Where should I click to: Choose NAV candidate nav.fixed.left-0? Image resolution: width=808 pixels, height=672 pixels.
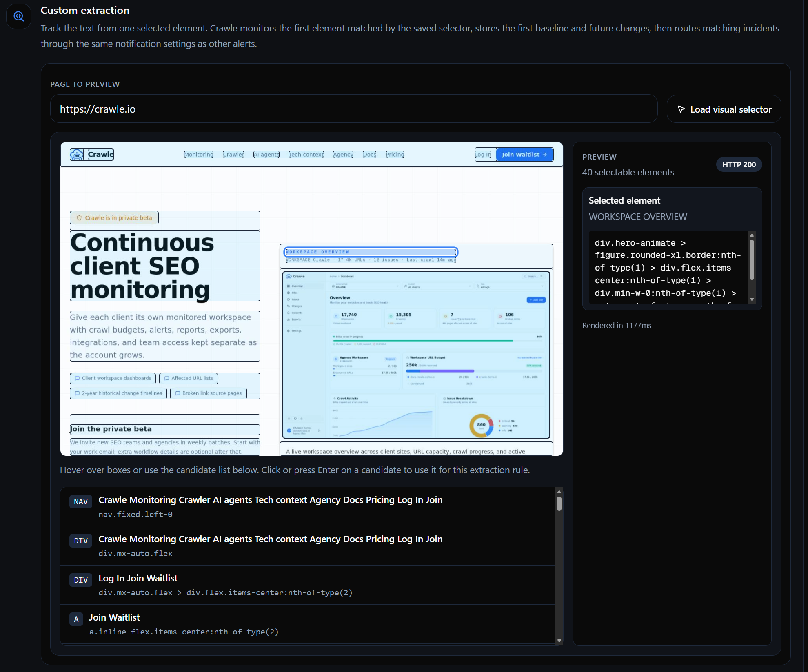tap(308, 507)
